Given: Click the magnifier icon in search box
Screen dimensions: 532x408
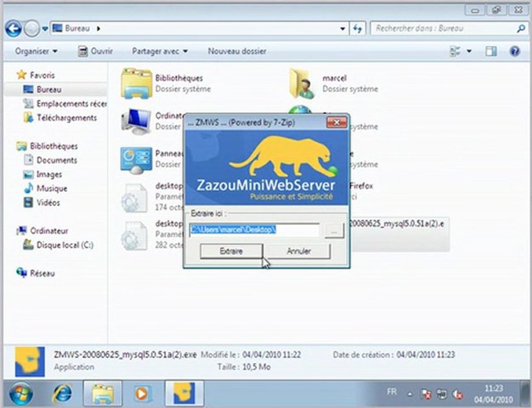Looking at the screenshot, I should tap(521, 28).
